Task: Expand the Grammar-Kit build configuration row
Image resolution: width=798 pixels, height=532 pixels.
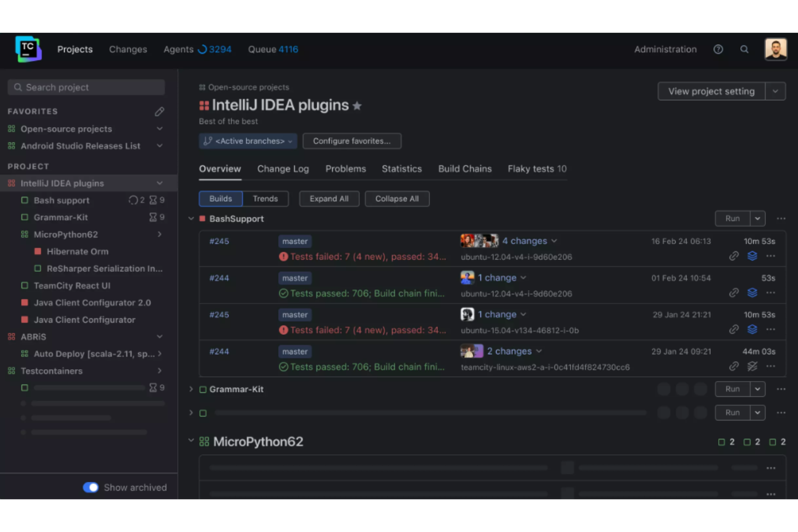Action: (x=191, y=389)
